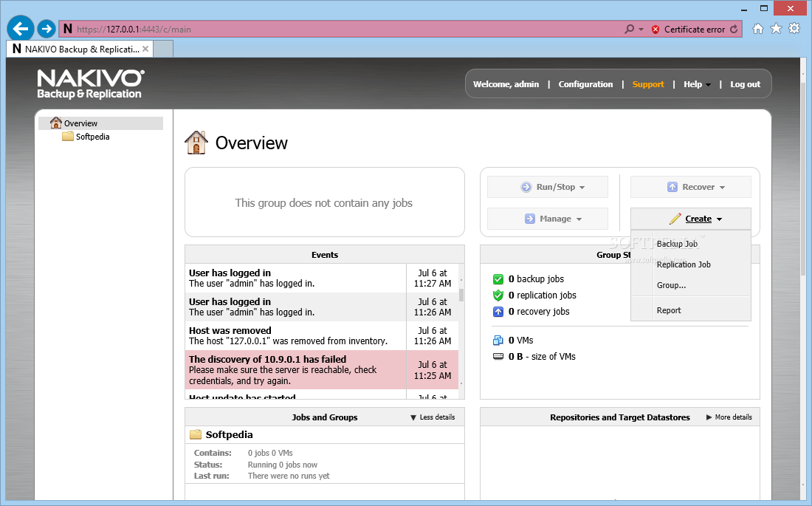This screenshot has height=506, width=812.
Task: Click Welcome, admin in top menu
Action: coord(506,84)
